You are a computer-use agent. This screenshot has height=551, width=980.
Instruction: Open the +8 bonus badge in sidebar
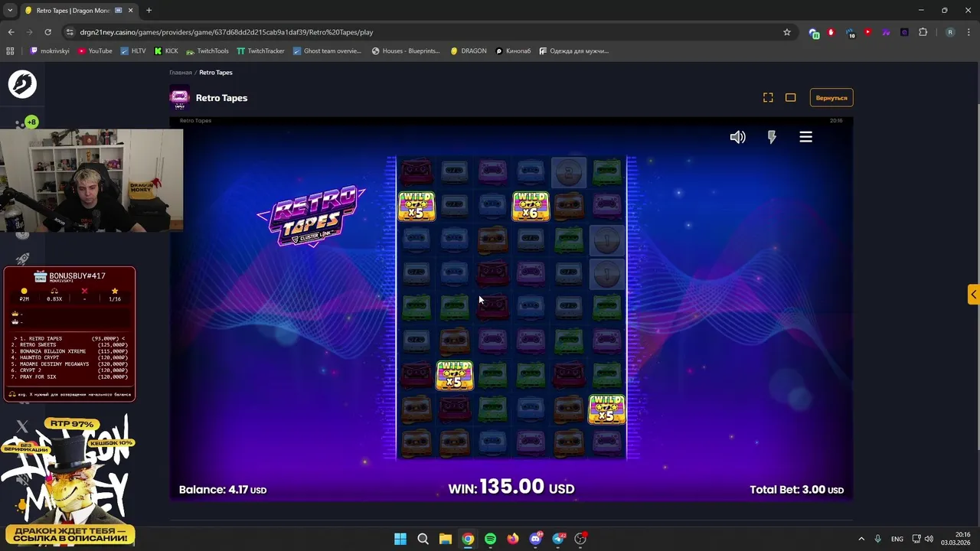pos(31,122)
